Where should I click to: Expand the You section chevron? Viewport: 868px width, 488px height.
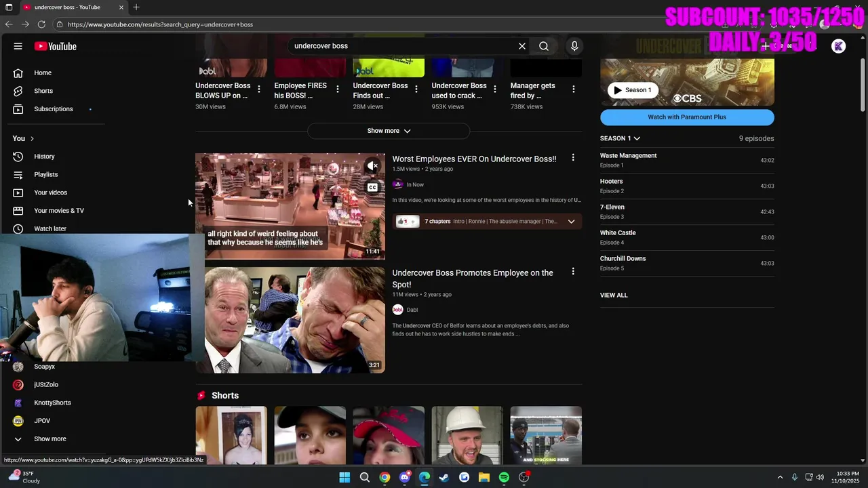(x=32, y=139)
